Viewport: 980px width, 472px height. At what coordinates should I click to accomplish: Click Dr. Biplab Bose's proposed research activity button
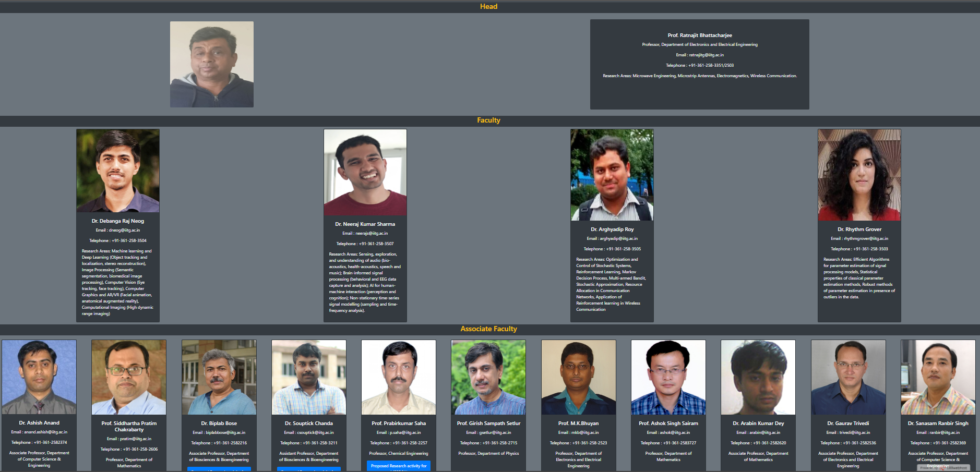(x=219, y=470)
